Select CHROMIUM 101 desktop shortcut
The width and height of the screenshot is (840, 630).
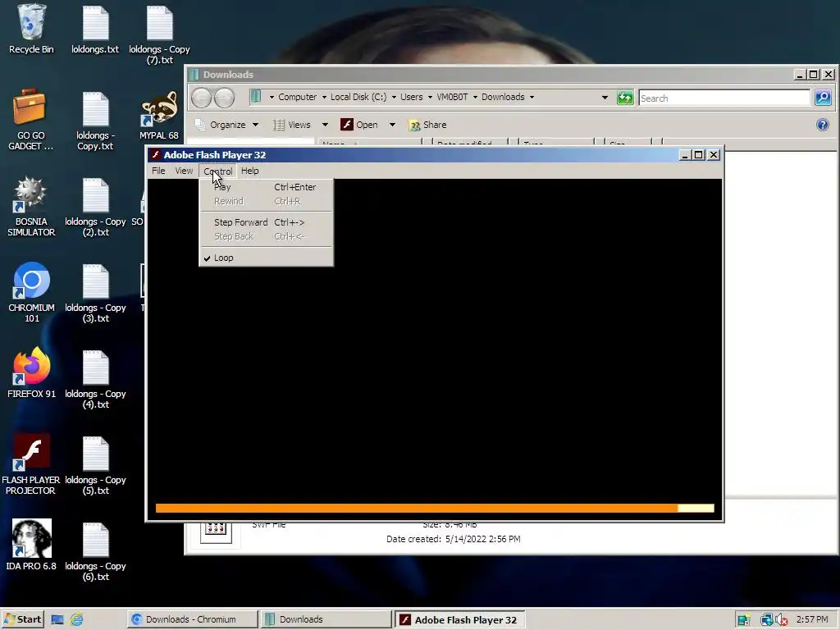tap(31, 293)
